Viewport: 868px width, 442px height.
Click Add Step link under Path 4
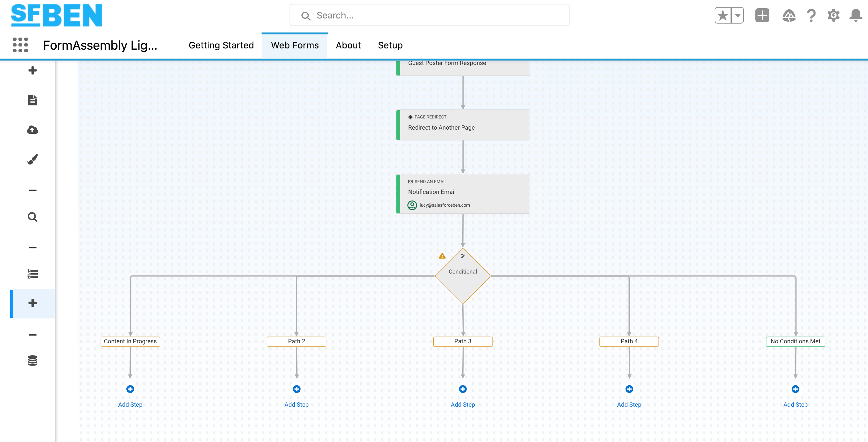[629, 404]
